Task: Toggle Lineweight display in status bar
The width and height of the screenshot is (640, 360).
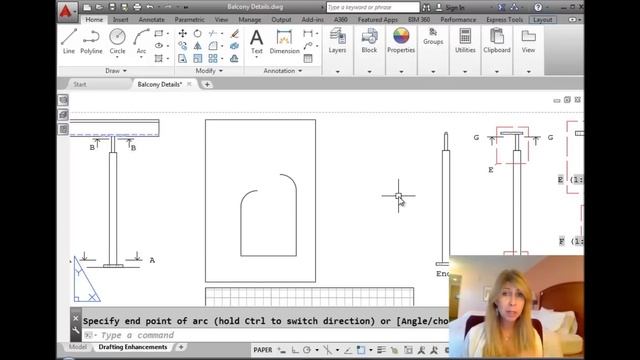Action: pyautogui.click(x=381, y=350)
